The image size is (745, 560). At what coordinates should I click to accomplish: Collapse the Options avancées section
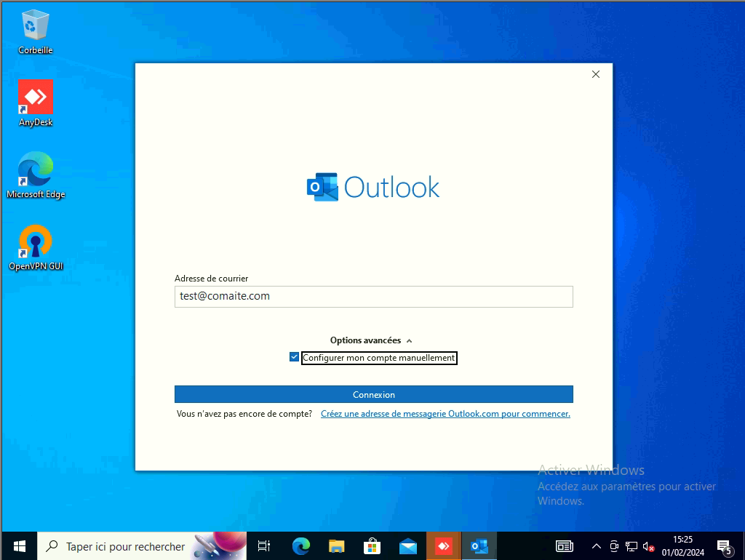tap(371, 340)
